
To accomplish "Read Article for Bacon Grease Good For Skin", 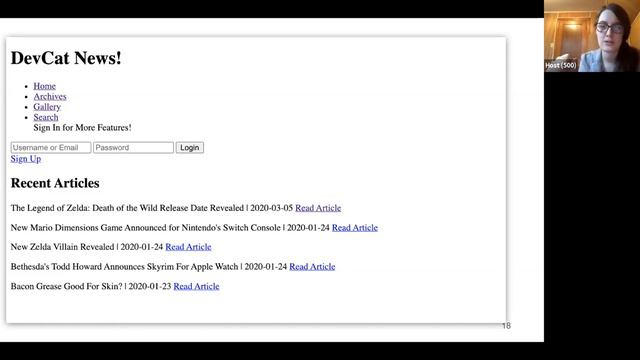I will [196, 286].
